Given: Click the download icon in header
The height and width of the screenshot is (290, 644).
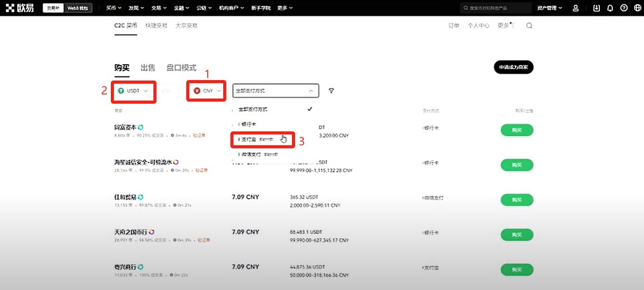Looking at the screenshot, I should click(x=596, y=8).
